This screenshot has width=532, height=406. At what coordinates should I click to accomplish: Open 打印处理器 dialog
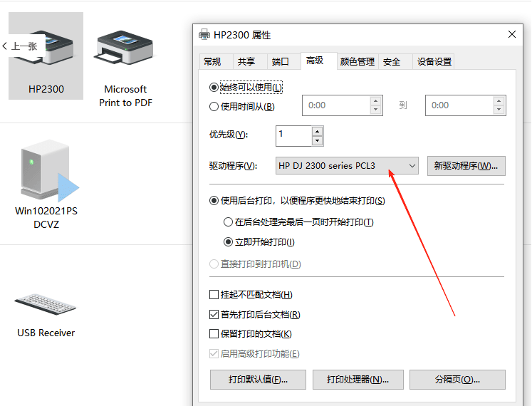tap(358, 380)
